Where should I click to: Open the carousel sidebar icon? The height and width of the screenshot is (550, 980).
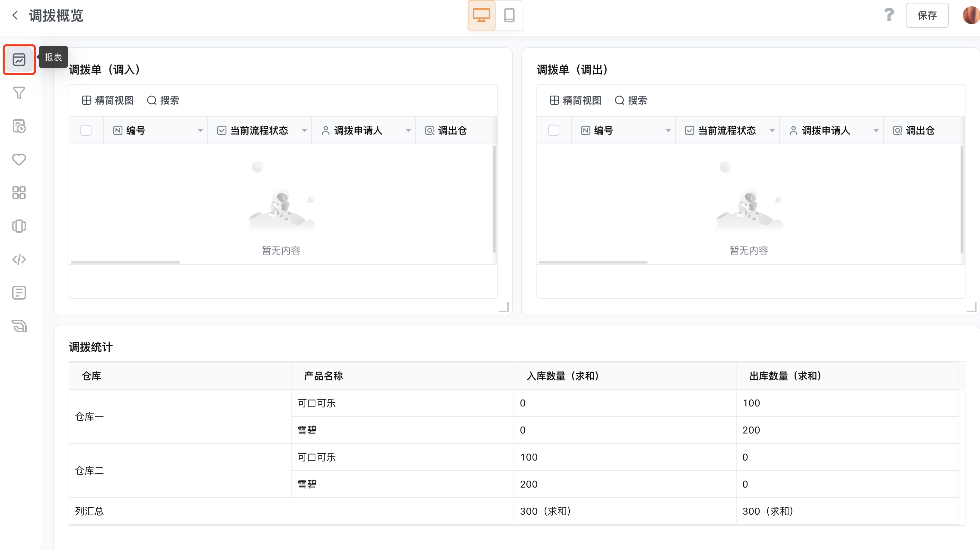coord(19,226)
